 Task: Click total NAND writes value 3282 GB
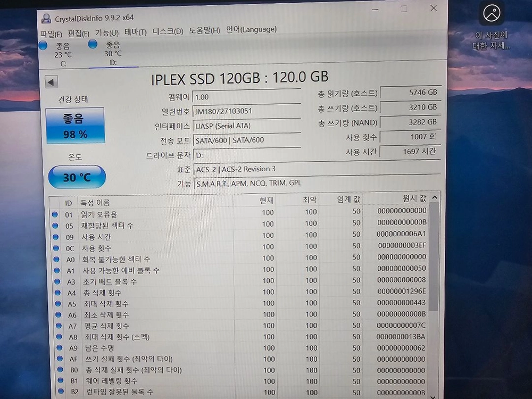point(411,122)
